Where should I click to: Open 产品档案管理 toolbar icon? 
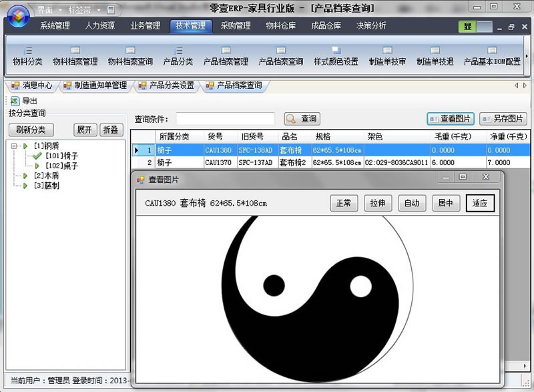click(226, 57)
